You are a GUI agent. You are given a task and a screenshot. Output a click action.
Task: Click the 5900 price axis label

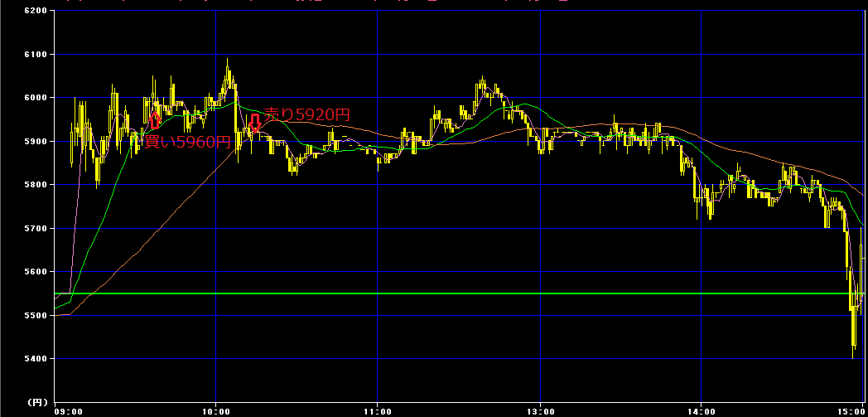pyautogui.click(x=37, y=141)
